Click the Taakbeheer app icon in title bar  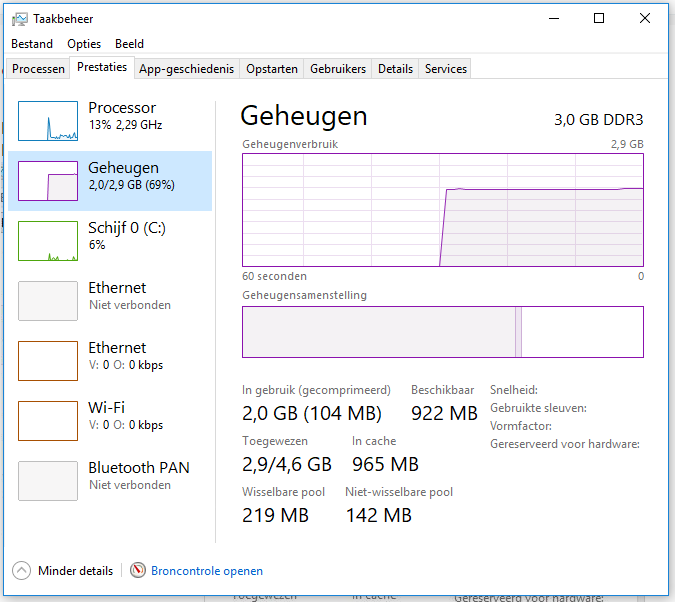20,19
